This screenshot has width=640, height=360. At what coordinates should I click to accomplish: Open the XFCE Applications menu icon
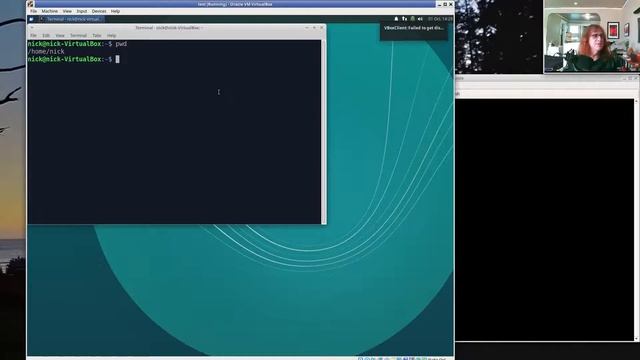click(x=31, y=19)
